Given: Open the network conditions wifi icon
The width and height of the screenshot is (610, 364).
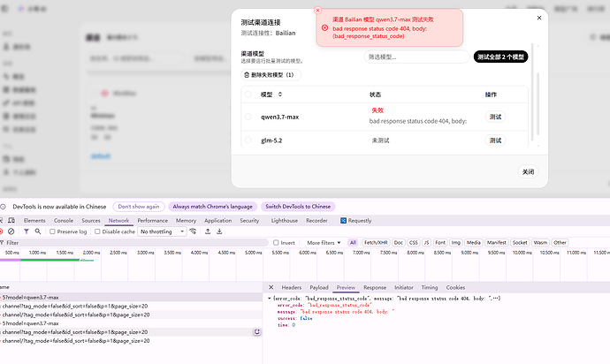Looking at the screenshot, I should point(193,231).
